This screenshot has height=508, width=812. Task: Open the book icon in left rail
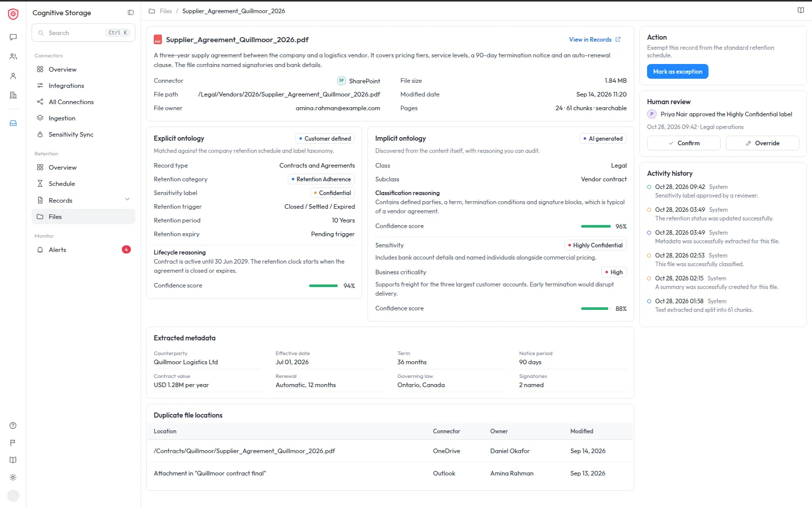pyautogui.click(x=13, y=460)
